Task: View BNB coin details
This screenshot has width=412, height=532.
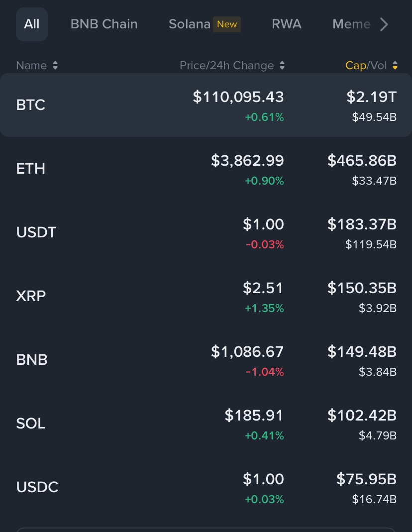Action: [x=206, y=360]
